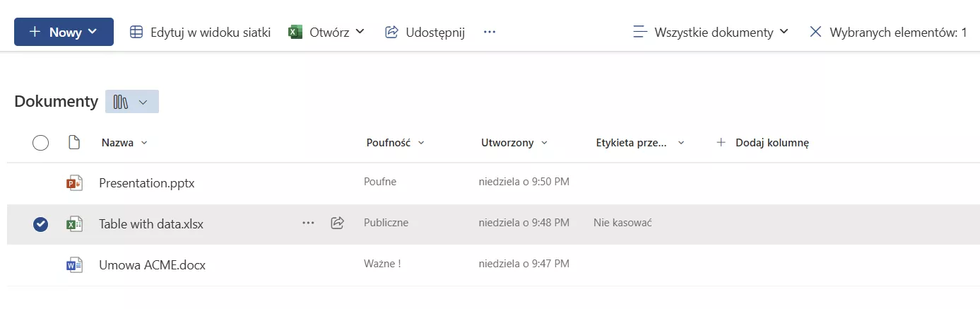Click the file type column header icon

(74, 143)
